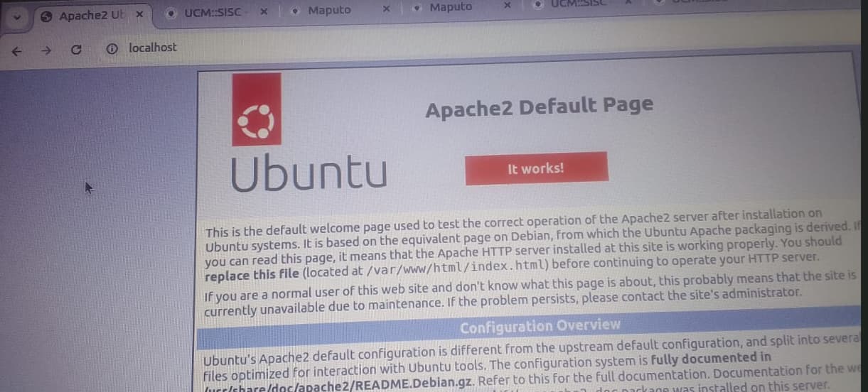The height and width of the screenshot is (392, 868).
Task: Close the first UCM::SISC tab
Action: [263, 11]
